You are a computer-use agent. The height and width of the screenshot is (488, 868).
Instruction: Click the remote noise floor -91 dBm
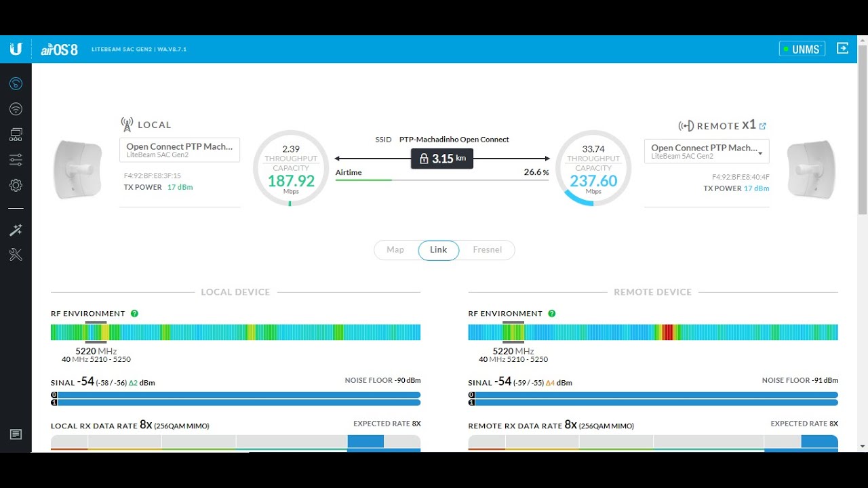click(800, 381)
